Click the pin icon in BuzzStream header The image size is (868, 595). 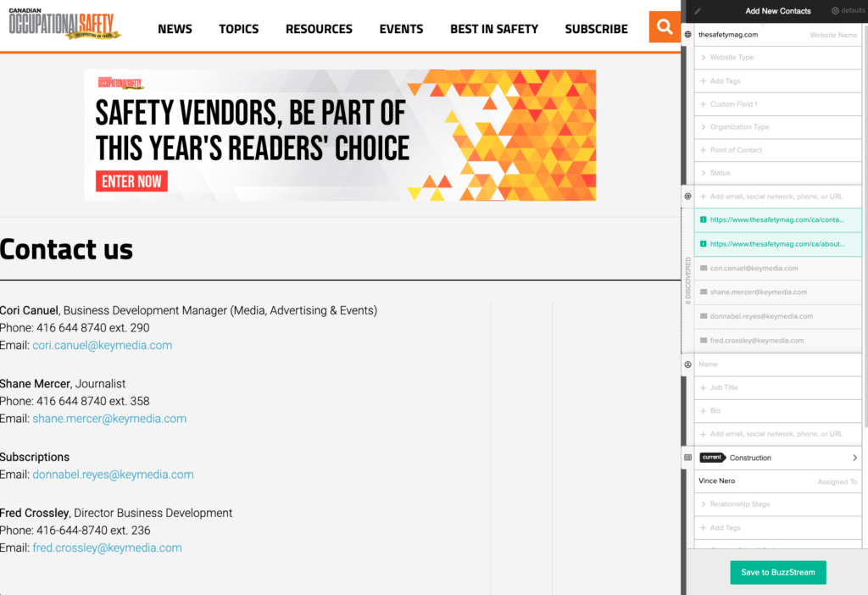pos(698,11)
